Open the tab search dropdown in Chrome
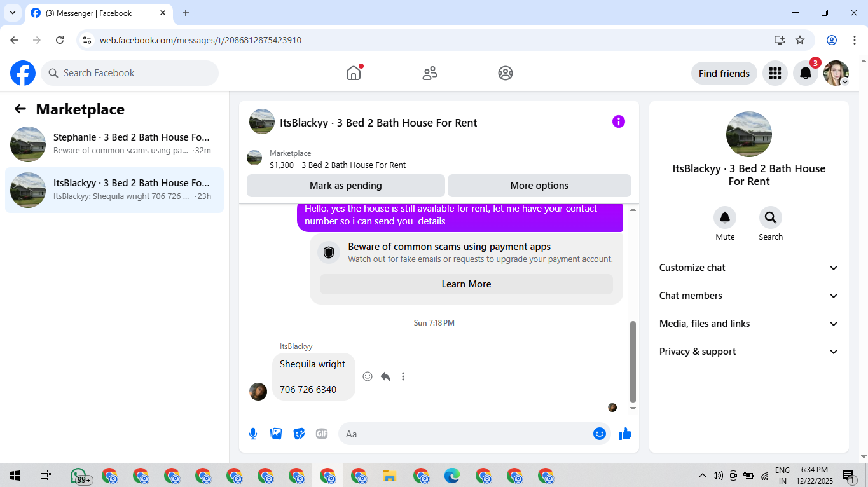 tap(13, 13)
